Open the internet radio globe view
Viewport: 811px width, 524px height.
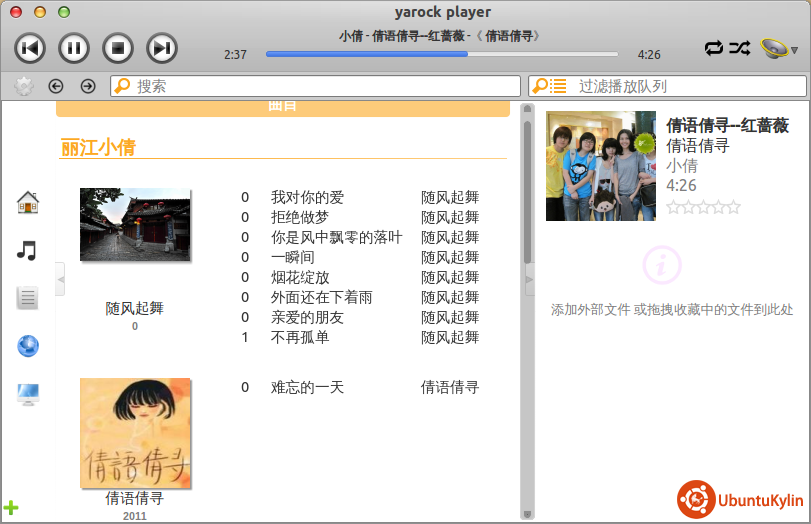[27, 346]
